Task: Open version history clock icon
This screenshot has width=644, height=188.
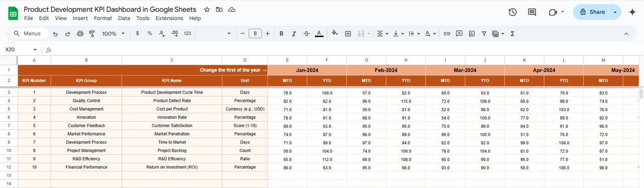Action: pos(512,12)
